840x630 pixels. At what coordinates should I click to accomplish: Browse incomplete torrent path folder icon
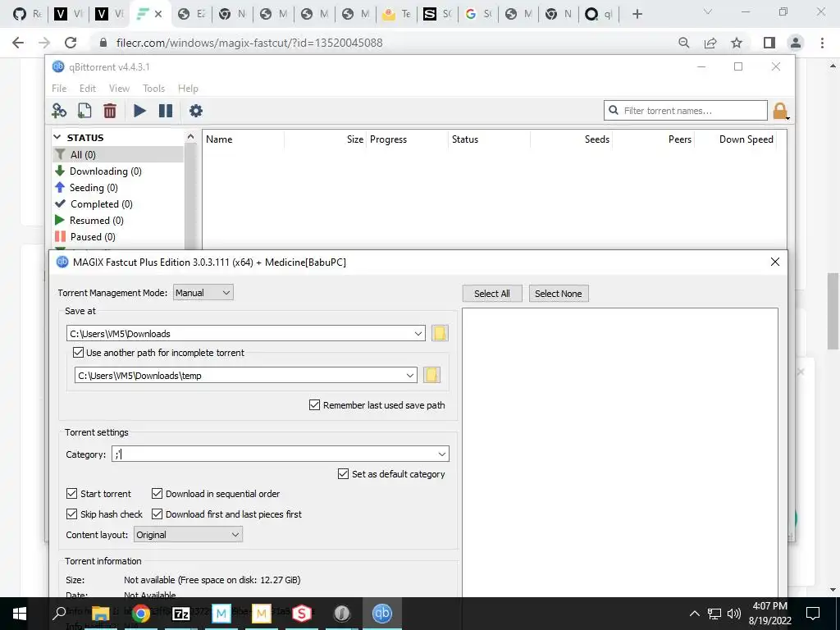pos(431,375)
